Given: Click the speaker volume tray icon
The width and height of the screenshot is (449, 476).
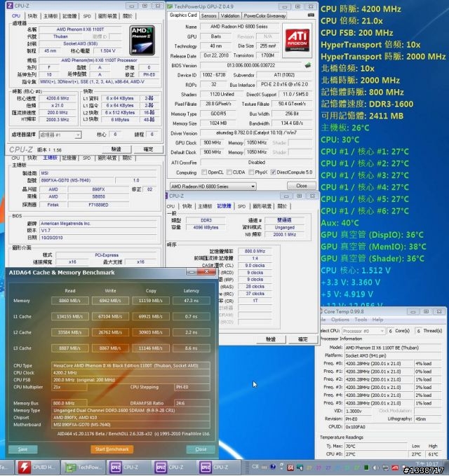Looking at the screenshot, I should (x=377, y=468).
